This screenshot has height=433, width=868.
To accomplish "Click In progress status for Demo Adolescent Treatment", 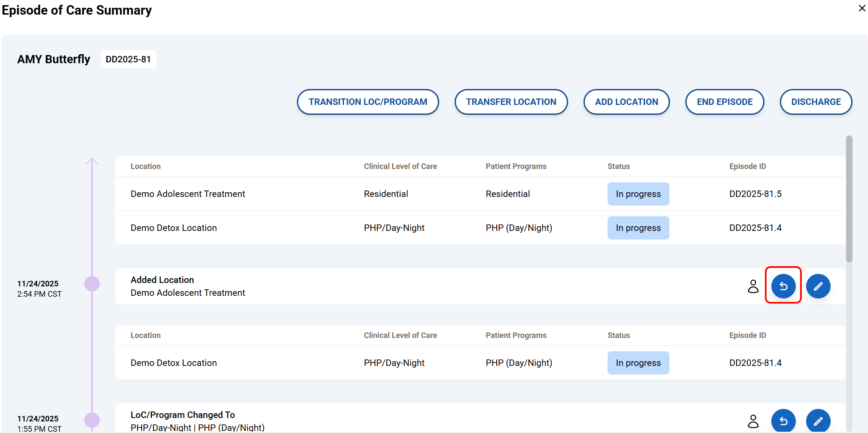I will click(x=638, y=194).
